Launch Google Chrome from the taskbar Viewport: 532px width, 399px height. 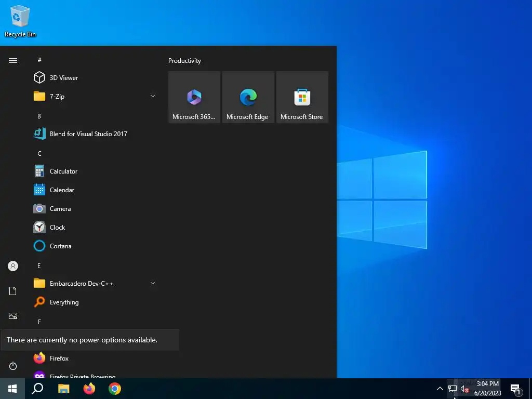pos(115,389)
